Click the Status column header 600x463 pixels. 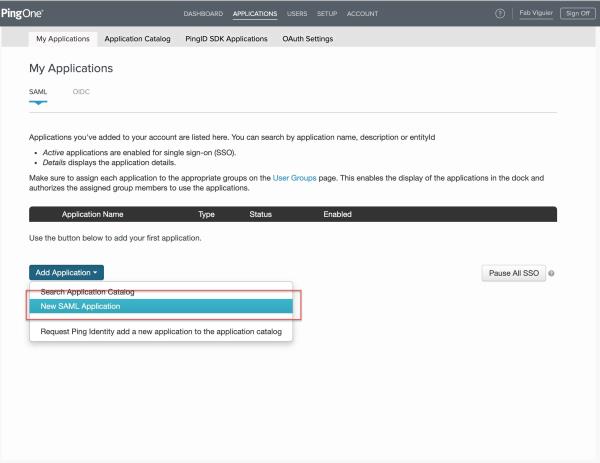(x=261, y=214)
